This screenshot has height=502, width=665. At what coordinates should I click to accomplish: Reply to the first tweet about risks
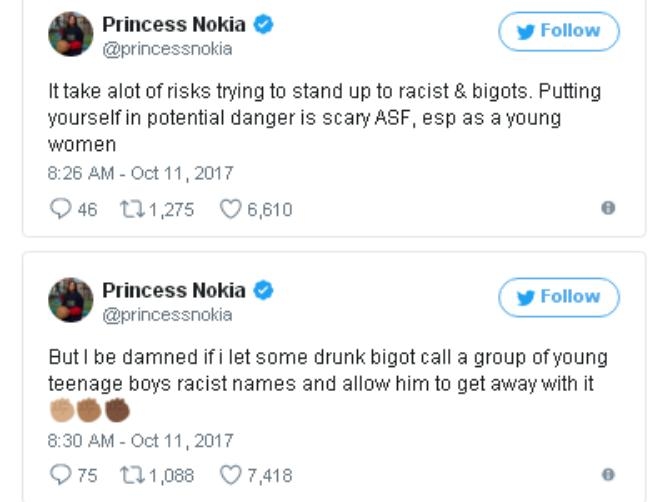pyautogui.click(x=59, y=209)
